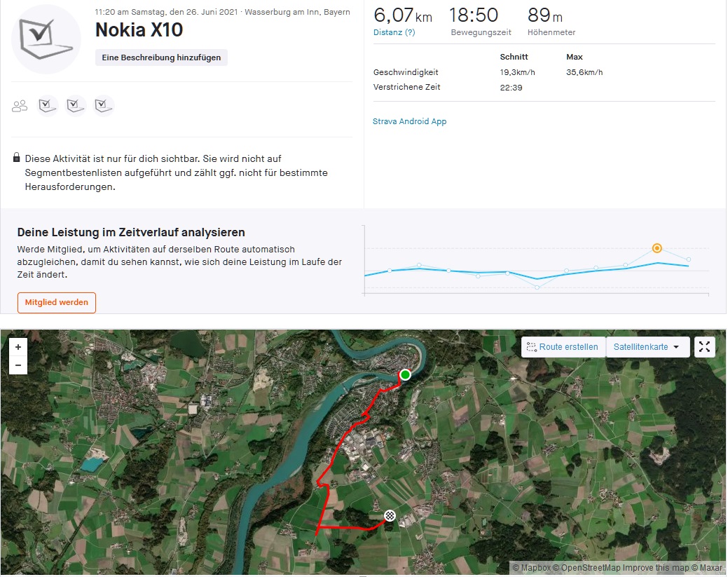Open the Strava Android App link
The image size is (728, 577).
pyautogui.click(x=409, y=121)
